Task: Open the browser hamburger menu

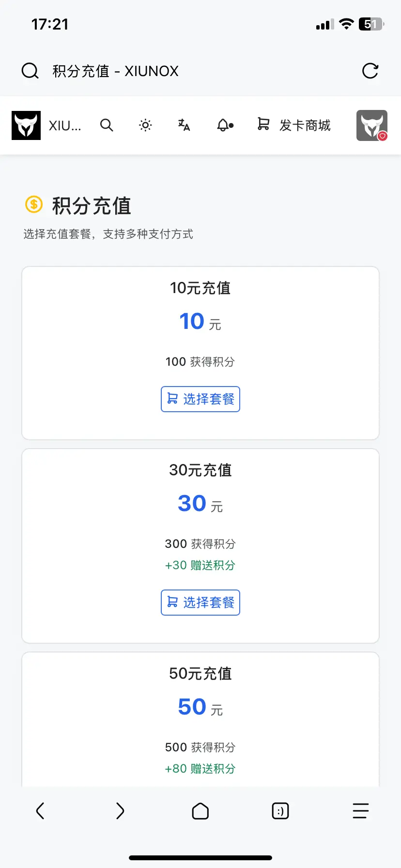Action: click(x=361, y=811)
